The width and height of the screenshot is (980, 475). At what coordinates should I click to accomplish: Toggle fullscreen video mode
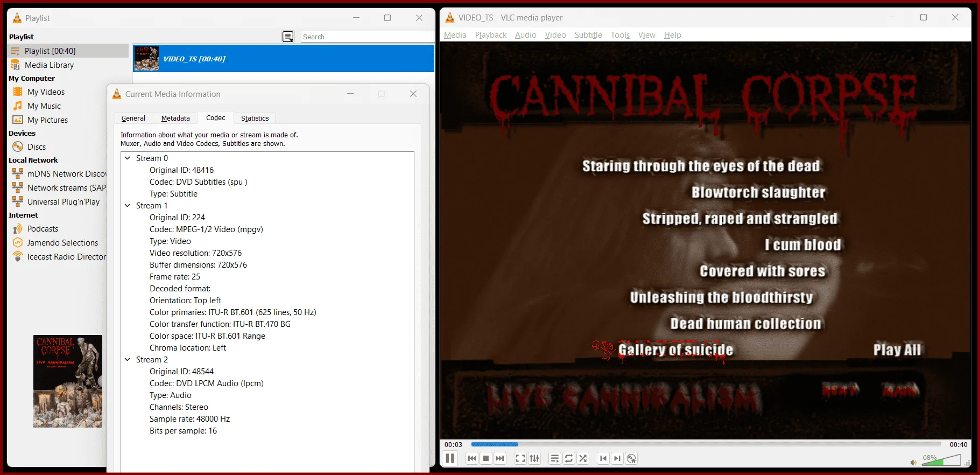(x=520, y=458)
